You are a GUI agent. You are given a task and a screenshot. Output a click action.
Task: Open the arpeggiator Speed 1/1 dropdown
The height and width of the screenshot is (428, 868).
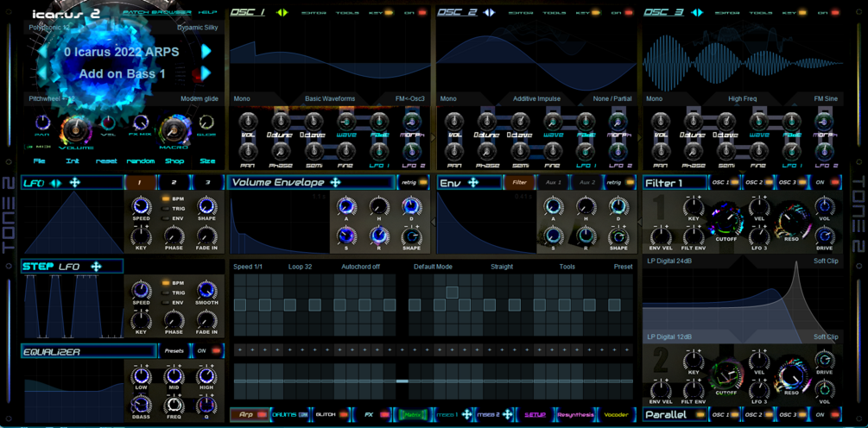pos(248,267)
